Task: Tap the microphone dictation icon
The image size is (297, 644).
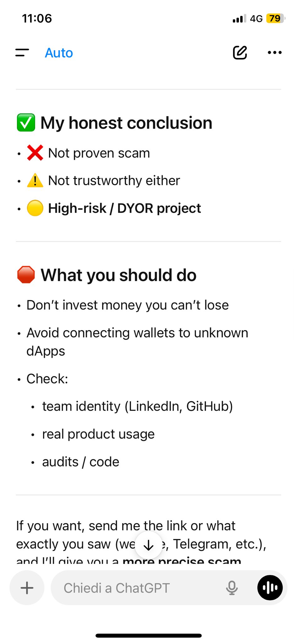Action: [x=232, y=588]
